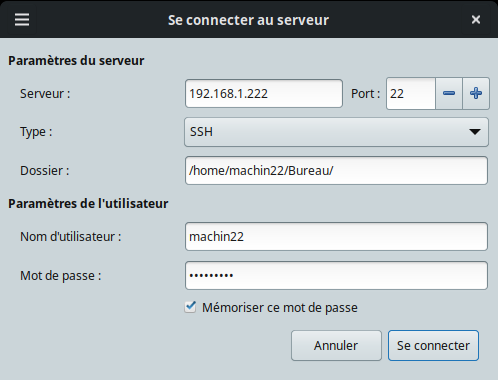Close the Se connecter au serveur dialog
498x380 pixels.
(x=476, y=20)
